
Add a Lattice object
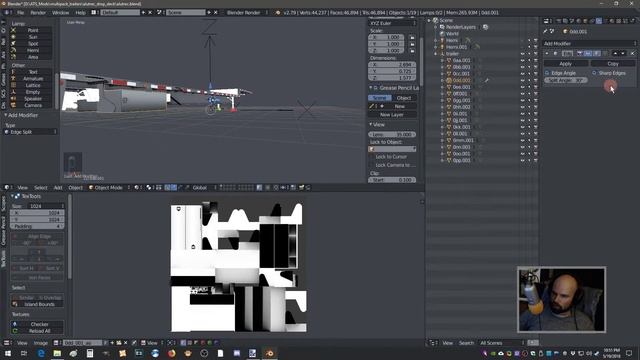(31, 85)
